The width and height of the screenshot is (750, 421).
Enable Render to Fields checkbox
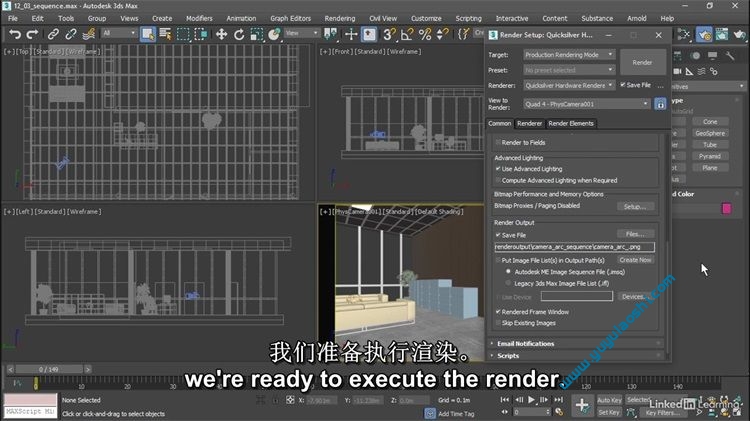coord(498,143)
